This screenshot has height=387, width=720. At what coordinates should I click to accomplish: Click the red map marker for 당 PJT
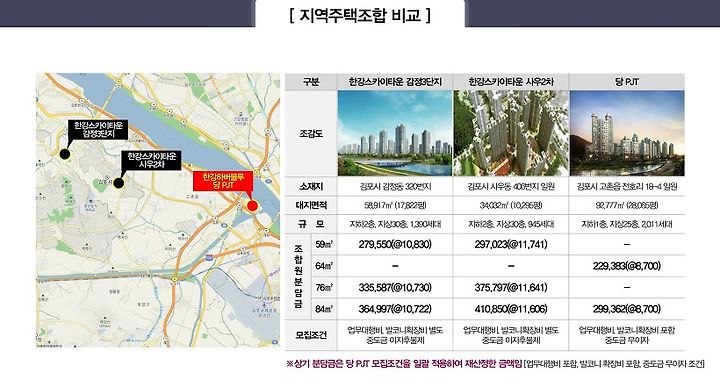(252, 205)
